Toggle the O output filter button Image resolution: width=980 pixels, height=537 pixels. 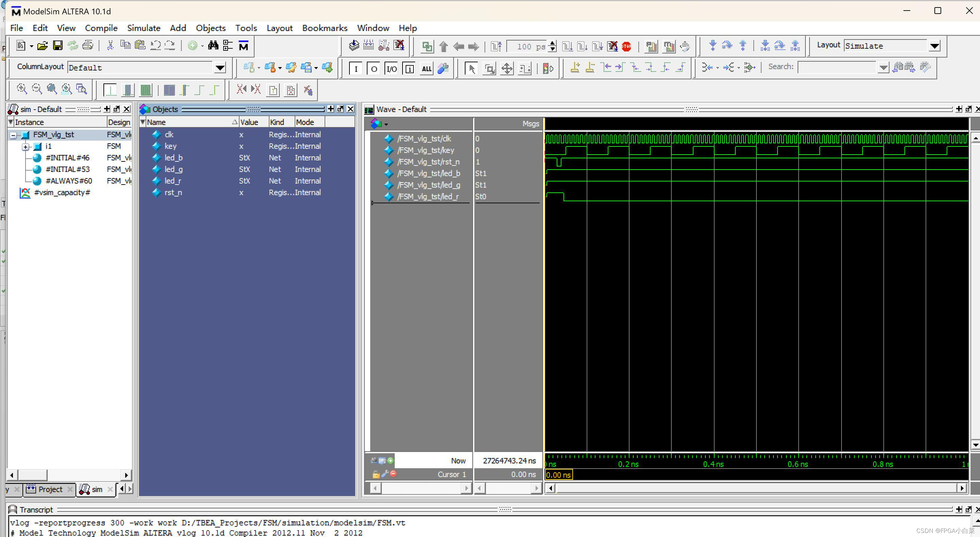point(374,69)
